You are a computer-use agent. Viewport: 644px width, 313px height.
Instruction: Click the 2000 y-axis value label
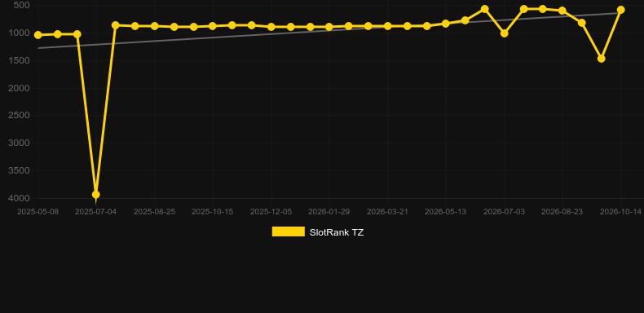pos(20,88)
